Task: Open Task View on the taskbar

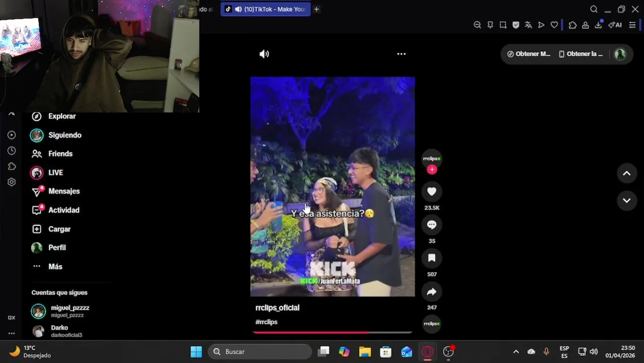Action: [x=324, y=352]
